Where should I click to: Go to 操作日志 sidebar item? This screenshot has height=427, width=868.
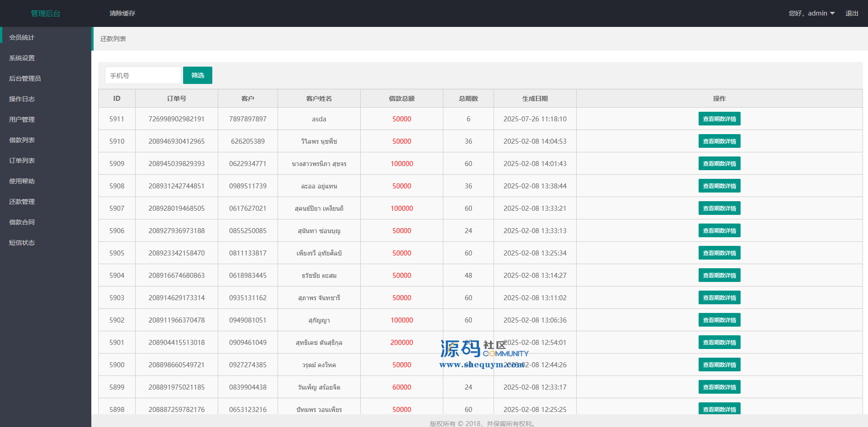click(22, 99)
